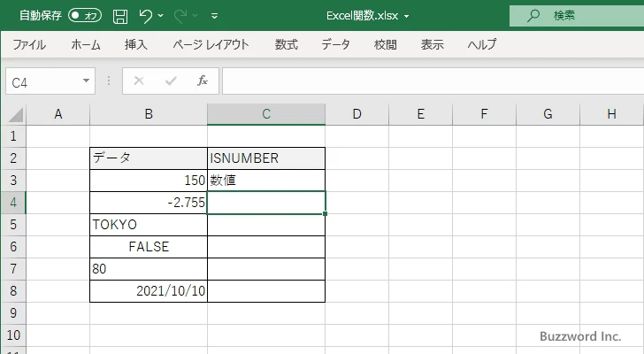Click the Cancel X formula bar icon
644x354 pixels.
(139, 81)
